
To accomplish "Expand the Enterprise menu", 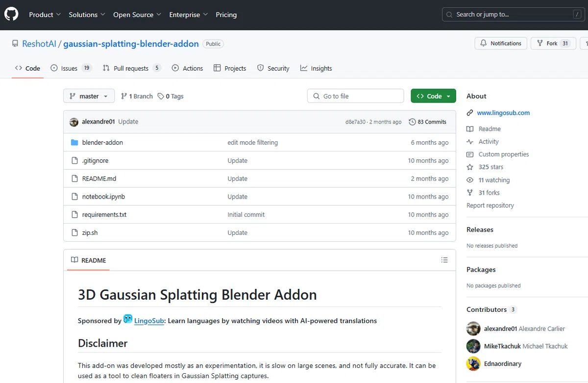I will tap(189, 15).
